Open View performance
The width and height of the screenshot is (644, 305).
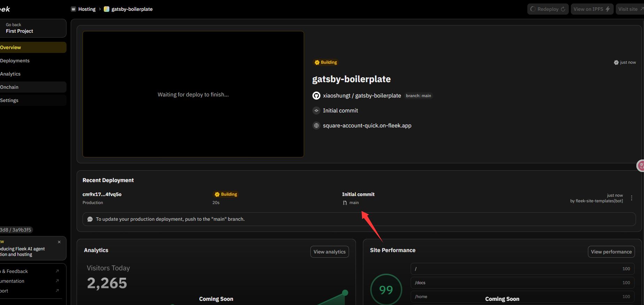click(x=611, y=252)
